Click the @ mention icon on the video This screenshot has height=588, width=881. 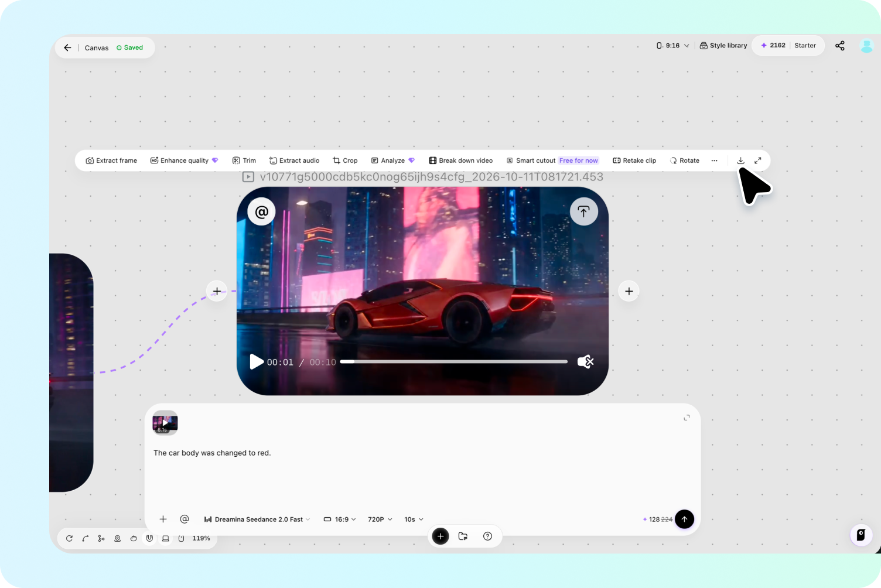coord(261,211)
